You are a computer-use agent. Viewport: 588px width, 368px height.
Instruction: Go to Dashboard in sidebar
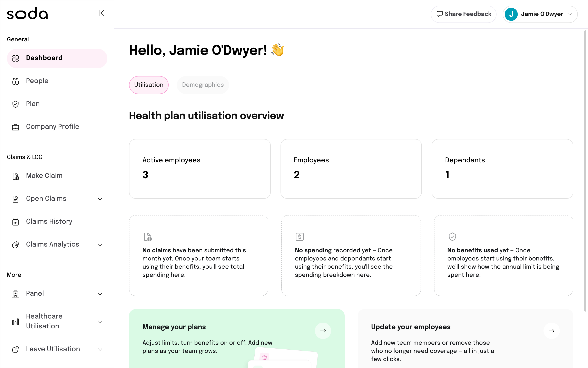point(57,58)
